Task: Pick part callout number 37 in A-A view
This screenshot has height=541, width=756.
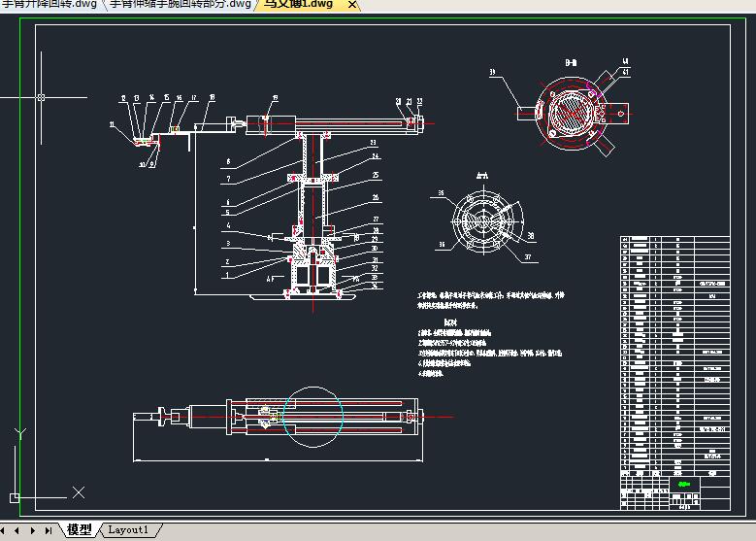Action: (528, 257)
